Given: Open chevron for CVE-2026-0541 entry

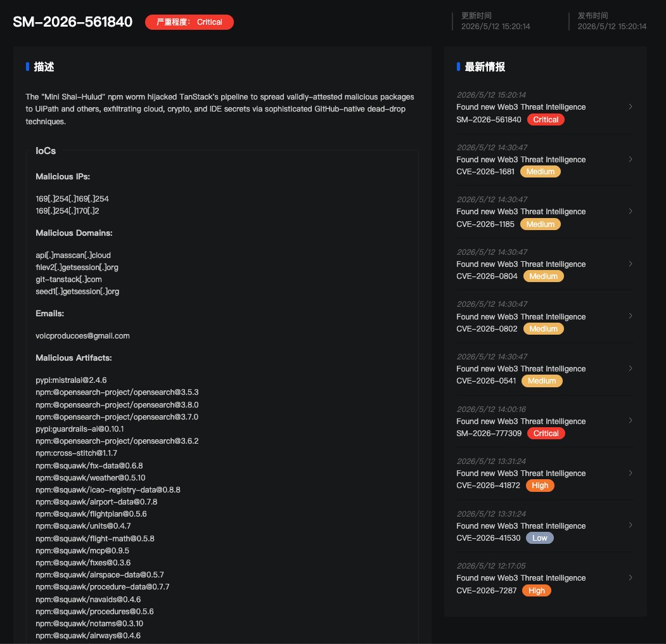Looking at the screenshot, I should pos(631,368).
